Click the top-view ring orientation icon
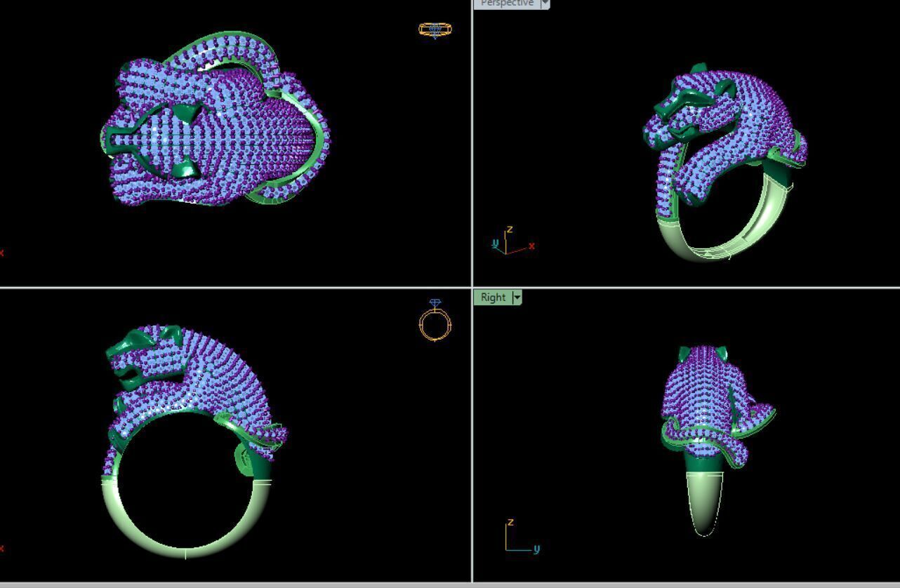The width and height of the screenshot is (900, 588). pyautogui.click(x=435, y=29)
